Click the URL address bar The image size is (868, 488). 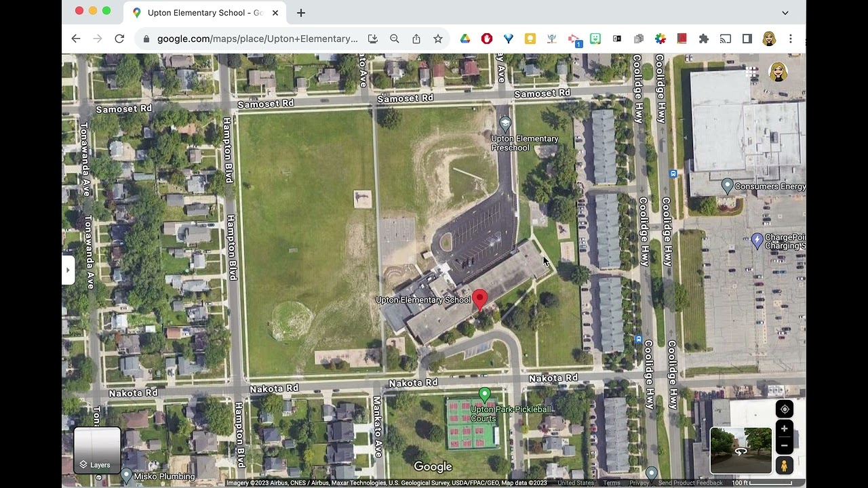[x=258, y=39]
